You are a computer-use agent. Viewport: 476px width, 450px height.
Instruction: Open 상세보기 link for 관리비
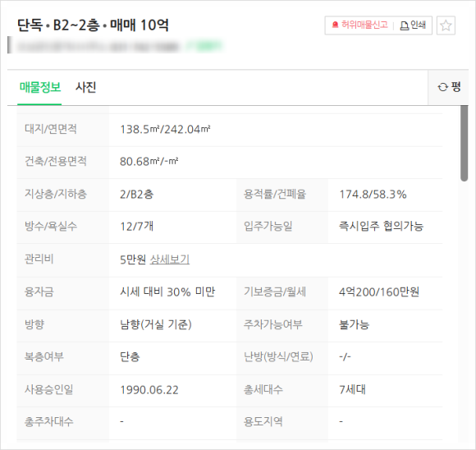coord(170,259)
